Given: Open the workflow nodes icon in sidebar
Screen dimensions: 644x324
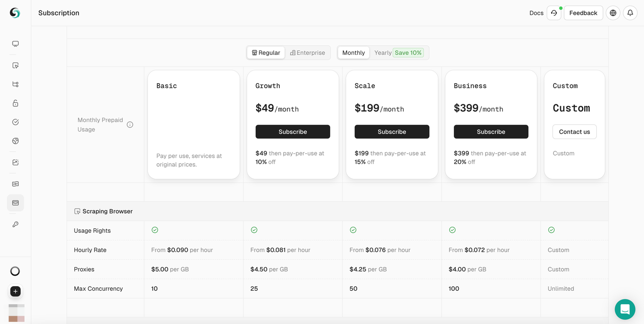Looking at the screenshot, I should coord(15,84).
